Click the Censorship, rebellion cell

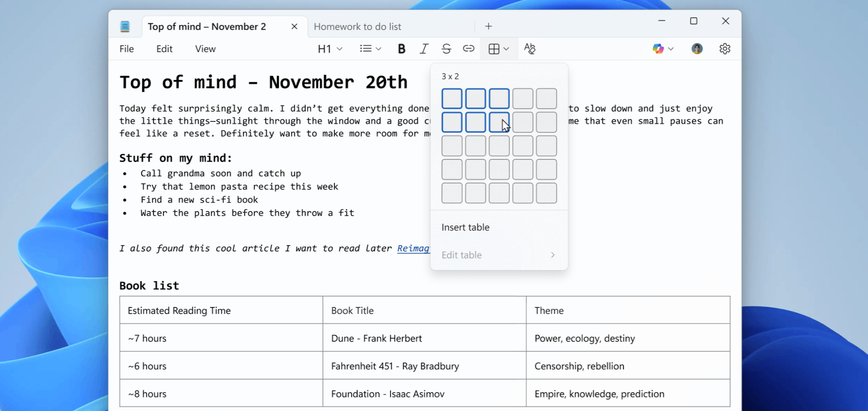click(x=628, y=366)
